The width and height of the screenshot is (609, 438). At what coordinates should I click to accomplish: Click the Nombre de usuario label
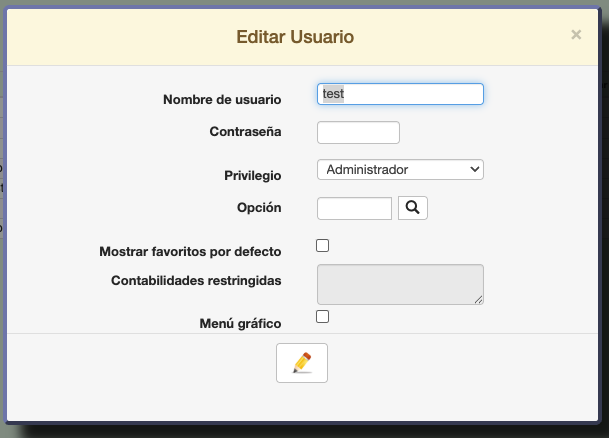click(x=222, y=100)
